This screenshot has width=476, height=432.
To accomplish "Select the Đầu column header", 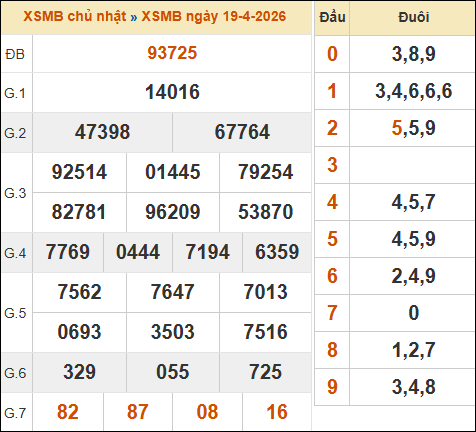I will [x=332, y=17].
